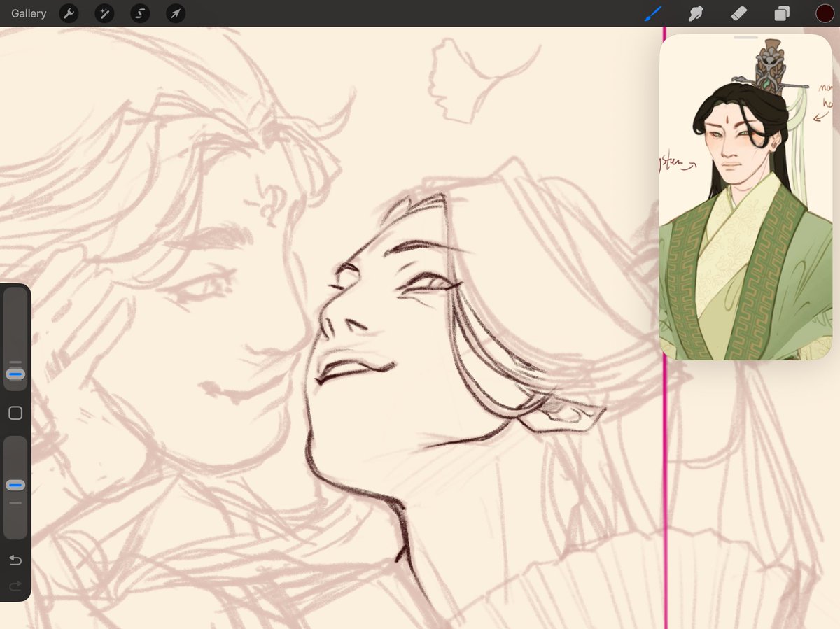Select the Adjustments magic wand icon

point(104,13)
